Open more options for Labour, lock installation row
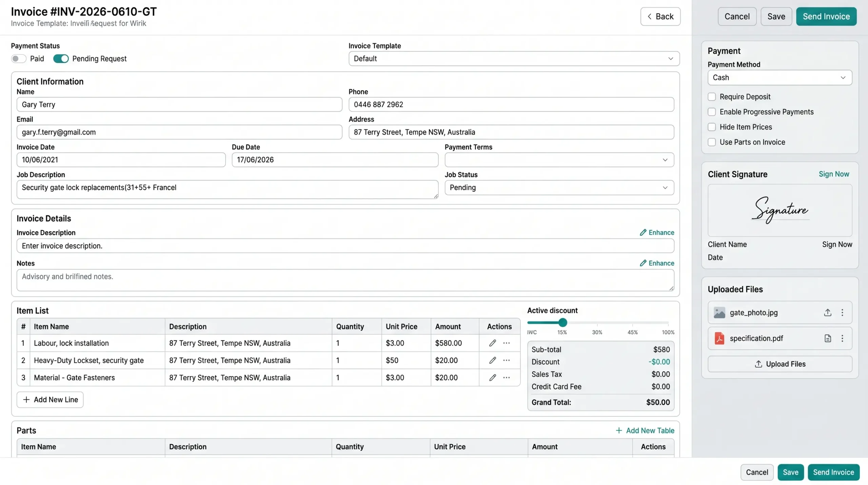868x485 pixels. pyautogui.click(x=506, y=343)
